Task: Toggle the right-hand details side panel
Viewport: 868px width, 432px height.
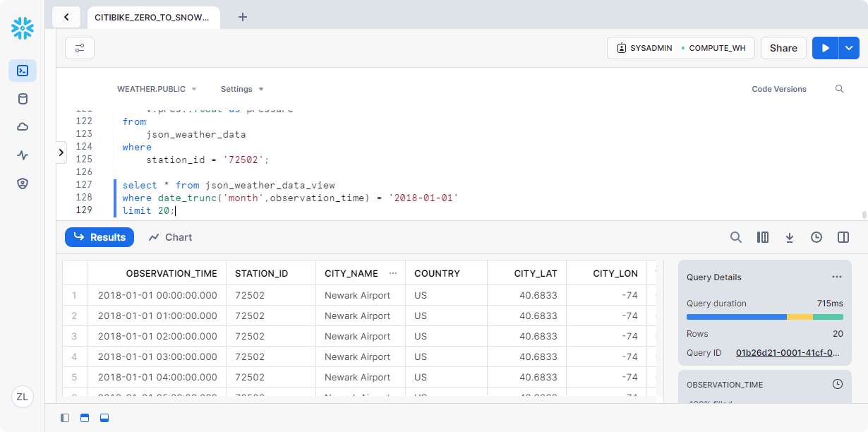Action: click(x=843, y=237)
